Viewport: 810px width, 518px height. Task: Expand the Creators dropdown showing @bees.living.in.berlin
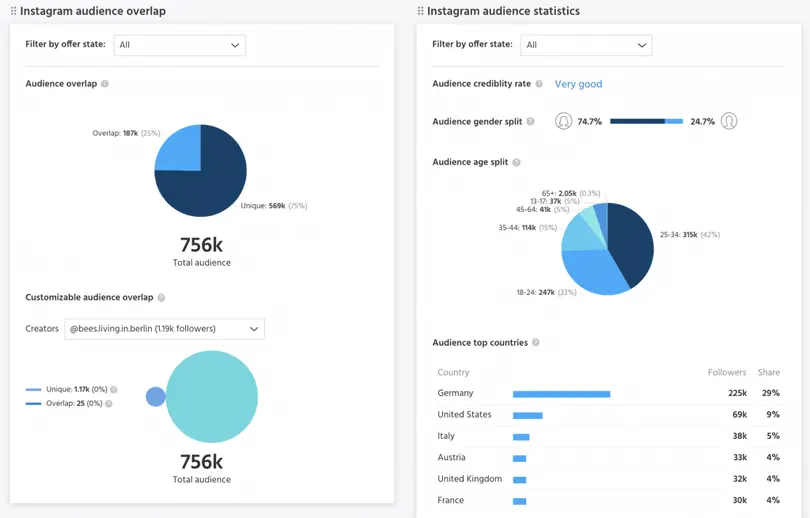[x=164, y=329]
